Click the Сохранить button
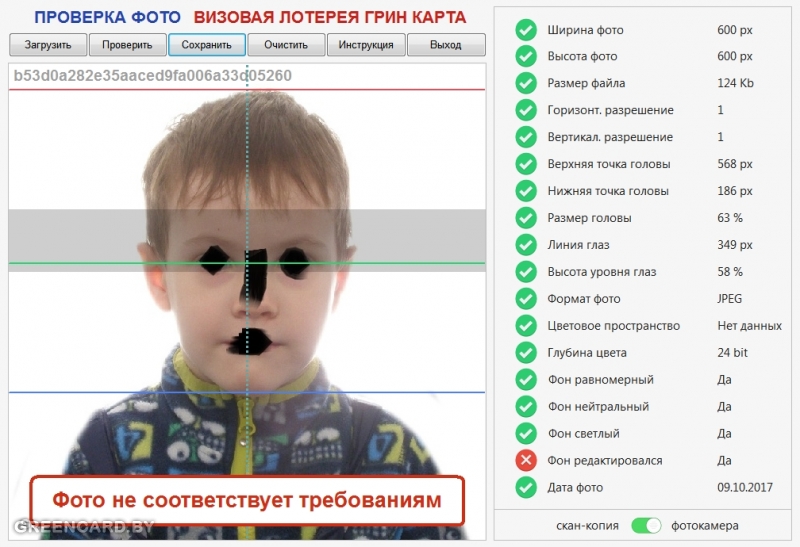The height and width of the screenshot is (547, 800). 207,45
